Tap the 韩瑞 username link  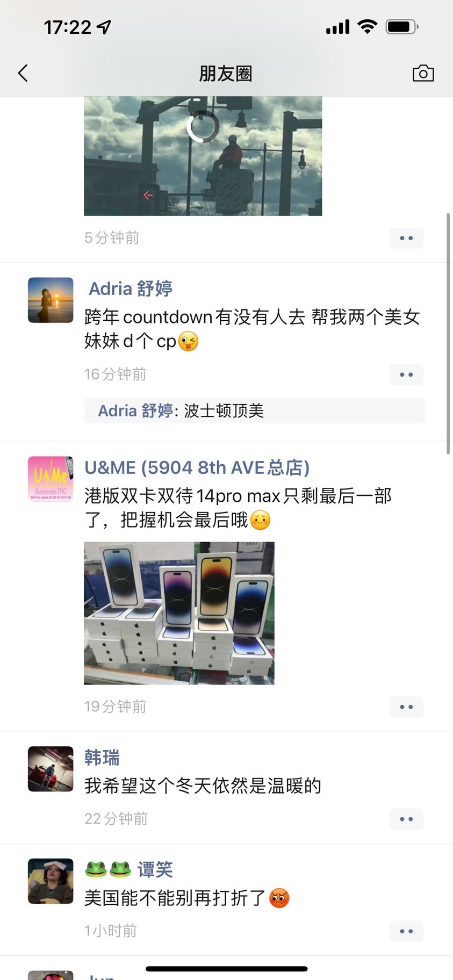point(102,758)
